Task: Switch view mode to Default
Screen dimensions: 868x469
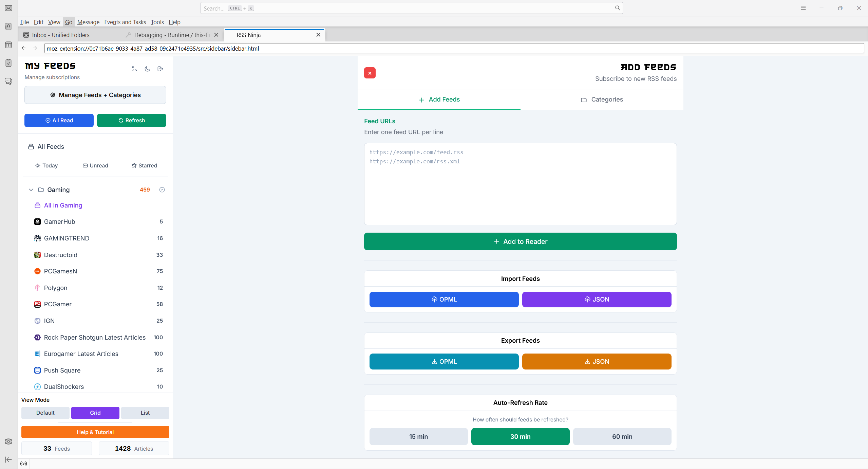Action: pyautogui.click(x=45, y=413)
